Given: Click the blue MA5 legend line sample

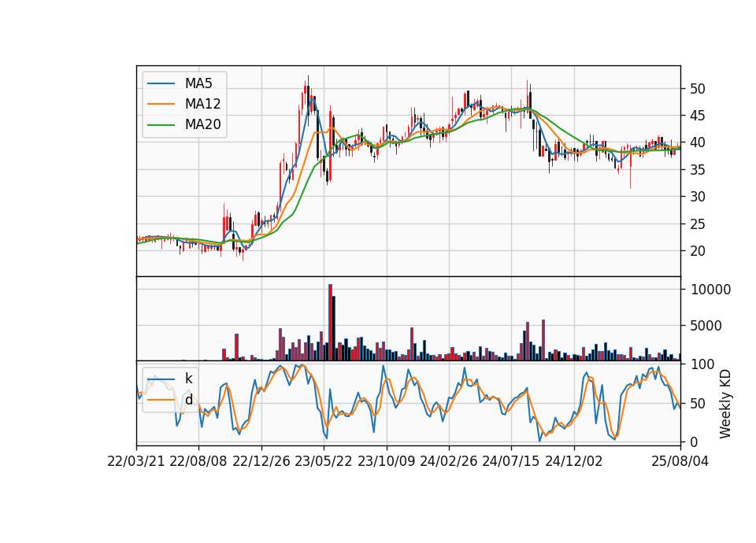Looking at the screenshot, I should (161, 83).
